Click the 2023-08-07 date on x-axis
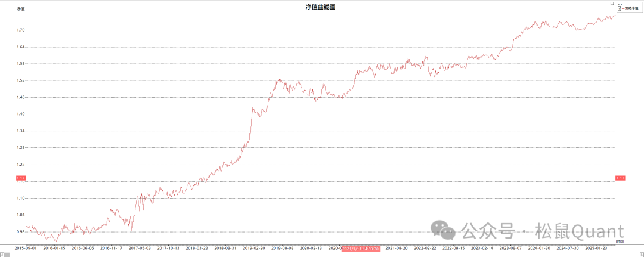Image resolution: width=644 pixels, height=257 pixels. click(510, 248)
